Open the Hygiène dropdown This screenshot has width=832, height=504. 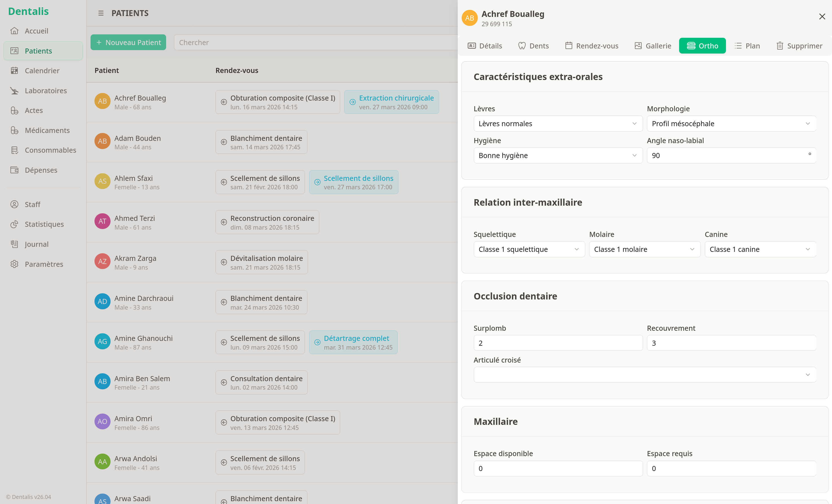[558, 155]
